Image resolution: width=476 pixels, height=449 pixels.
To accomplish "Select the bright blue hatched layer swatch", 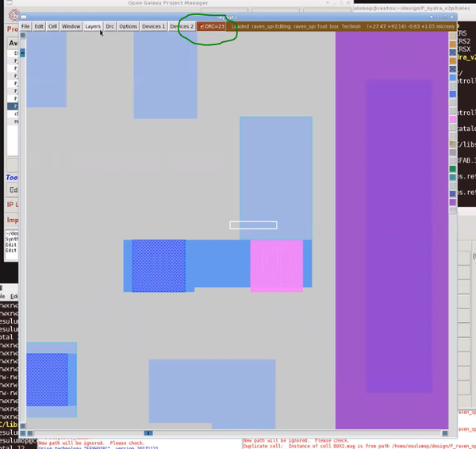I will tap(453, 94).
